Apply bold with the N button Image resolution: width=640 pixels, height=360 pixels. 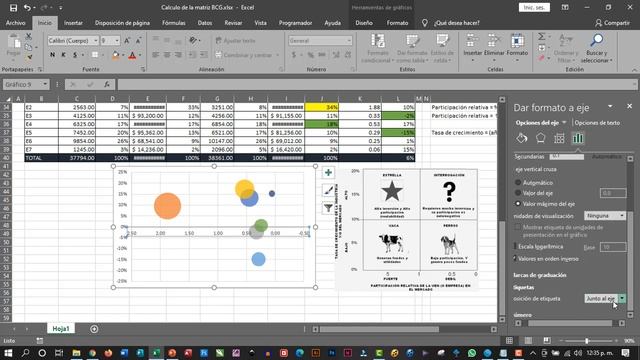click(x=53, y=55)
